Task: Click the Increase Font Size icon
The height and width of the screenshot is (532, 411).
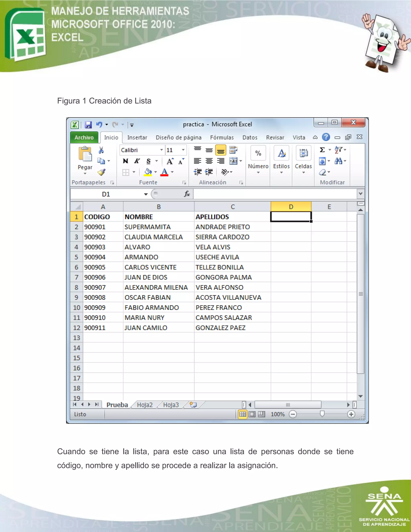Action: [x=170, y=161]
